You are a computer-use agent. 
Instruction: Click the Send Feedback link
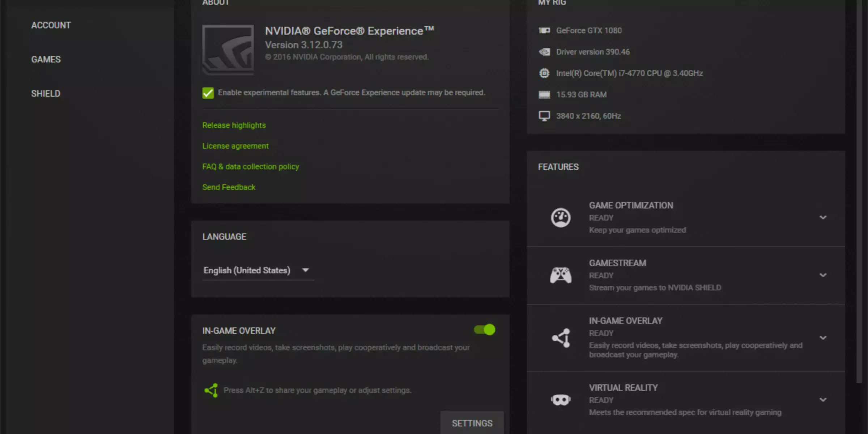229,187
